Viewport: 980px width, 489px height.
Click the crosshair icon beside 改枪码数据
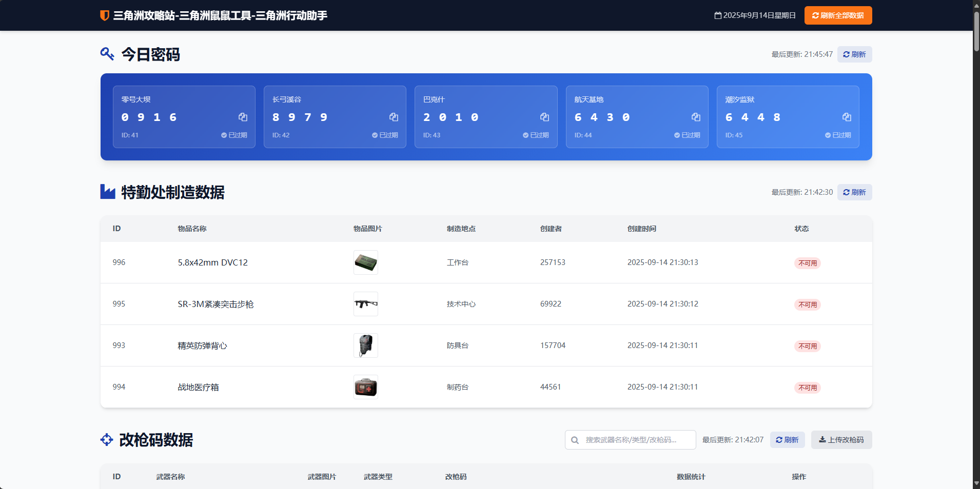tap(107, 440)
